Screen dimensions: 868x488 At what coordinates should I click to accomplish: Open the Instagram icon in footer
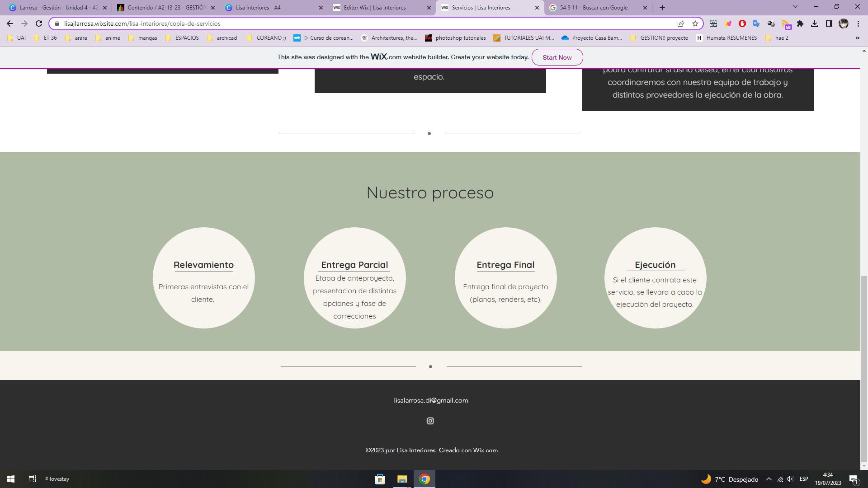(430, 421)
